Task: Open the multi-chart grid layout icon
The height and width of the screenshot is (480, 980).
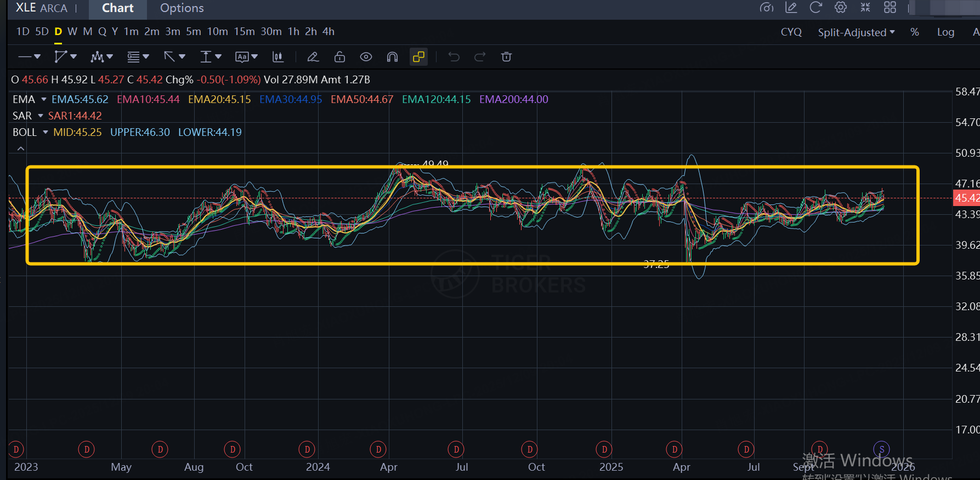Action: [890, 8]
